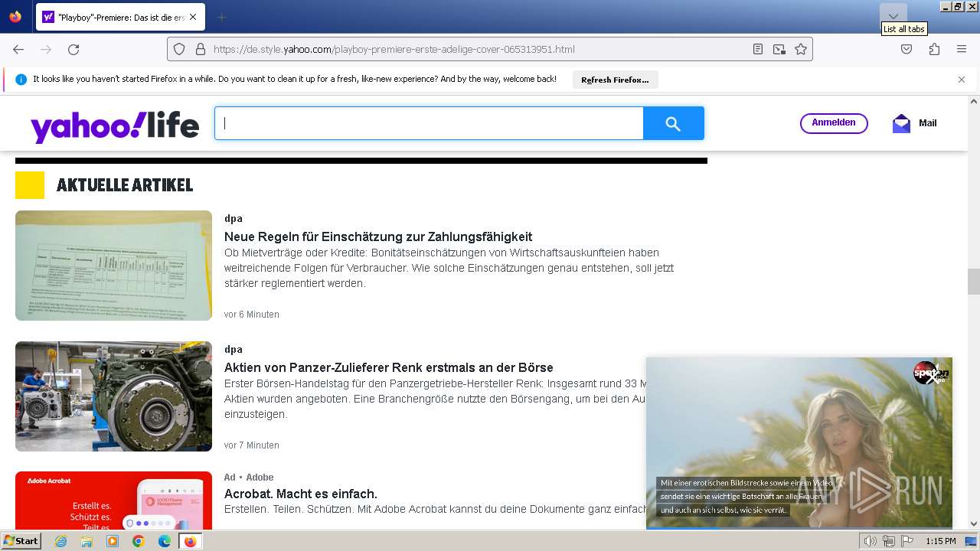The width and height of the screenshot is (980, 551).
Task: Click the 'vor 6 Minuten' timestamp
Action: (252, 315)
